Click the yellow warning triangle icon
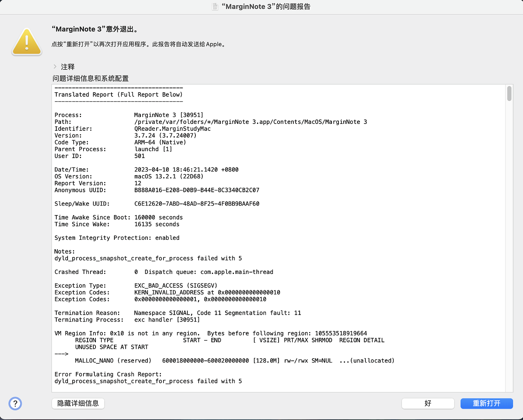Viewport: 523px width, 420px height. click(x=27, y=42)
